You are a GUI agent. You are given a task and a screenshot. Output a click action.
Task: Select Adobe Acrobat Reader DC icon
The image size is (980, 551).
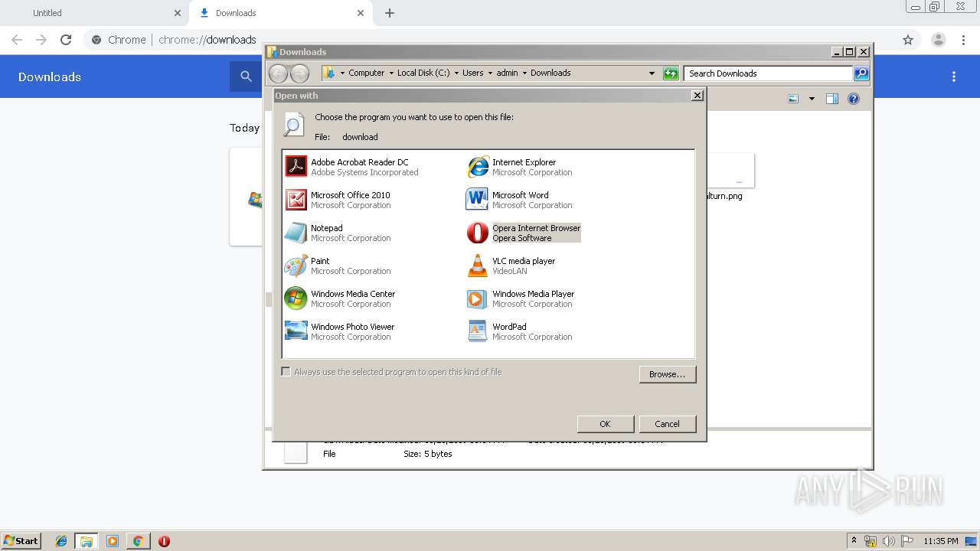point(296,166)
